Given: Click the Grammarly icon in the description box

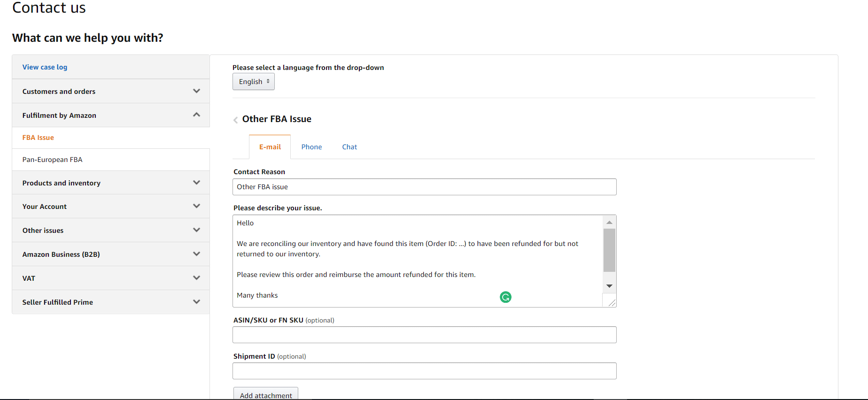Looking at the screenshot, I should [505, 297].
